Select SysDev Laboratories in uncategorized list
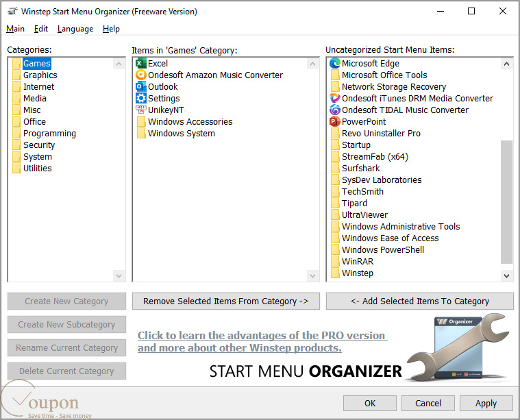Viewport: 520px width, 420px height. coord(382,180)
